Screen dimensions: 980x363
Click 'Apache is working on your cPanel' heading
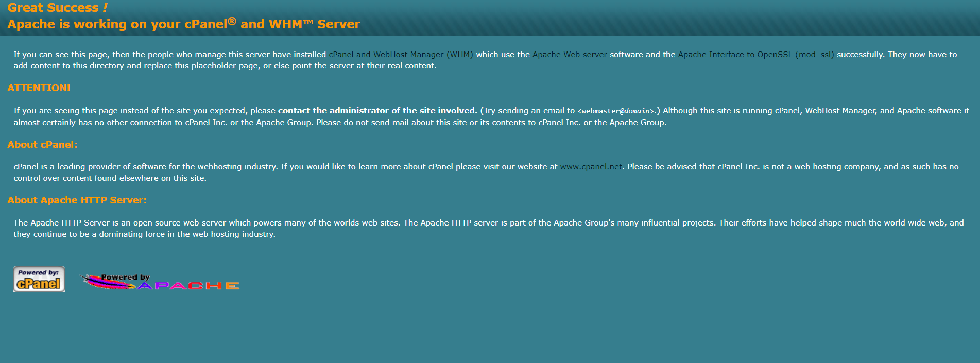point(184,24)
